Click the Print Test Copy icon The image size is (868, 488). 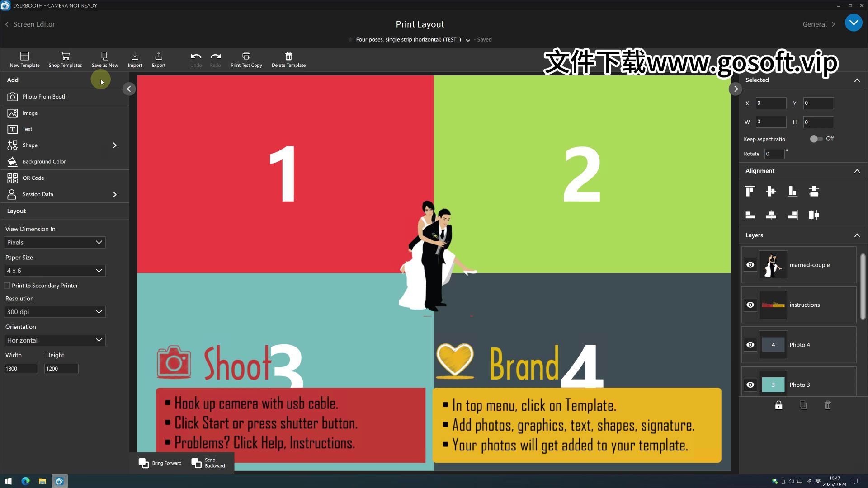pyautogui.click(x=246, y=59)
